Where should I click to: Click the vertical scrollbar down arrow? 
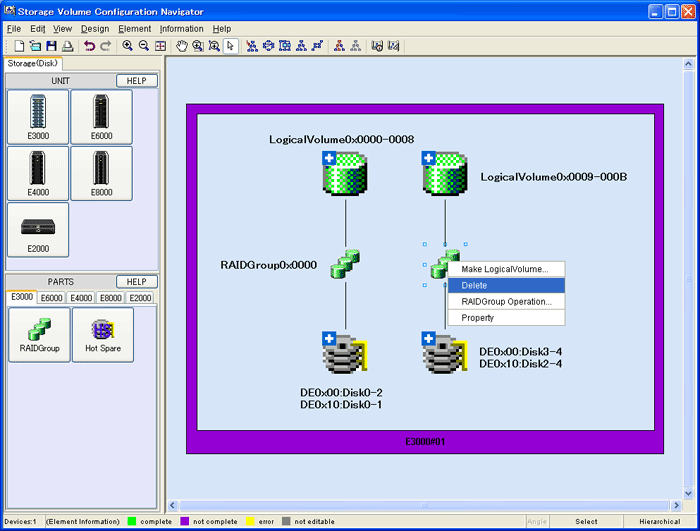[688, 493]
